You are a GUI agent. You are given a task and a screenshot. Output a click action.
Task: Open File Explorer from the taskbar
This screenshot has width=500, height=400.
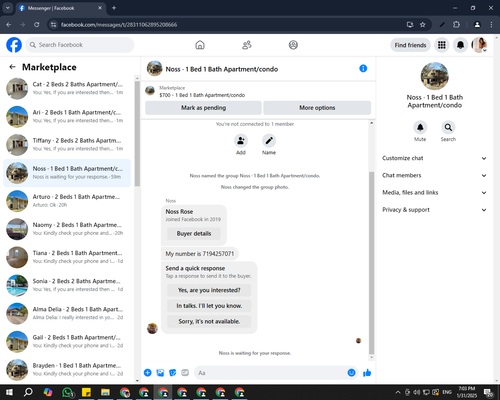point(105,392)
